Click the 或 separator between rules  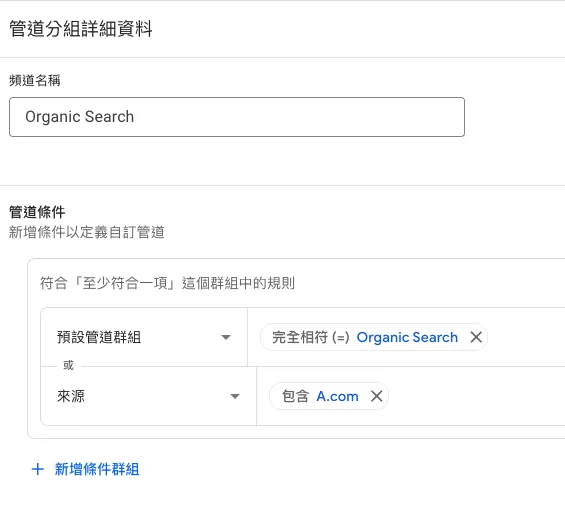(68, 365)
